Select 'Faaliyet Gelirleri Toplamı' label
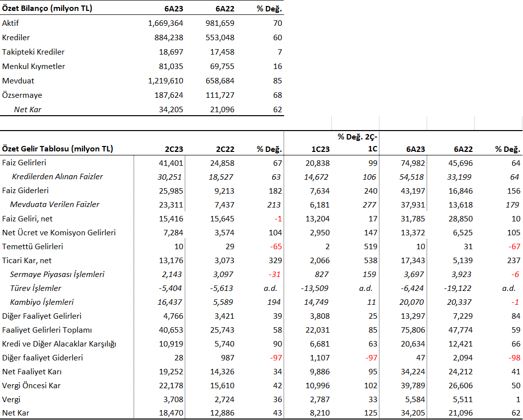The width and height of the screenshot is (523, 420). (x=47, y=330)
